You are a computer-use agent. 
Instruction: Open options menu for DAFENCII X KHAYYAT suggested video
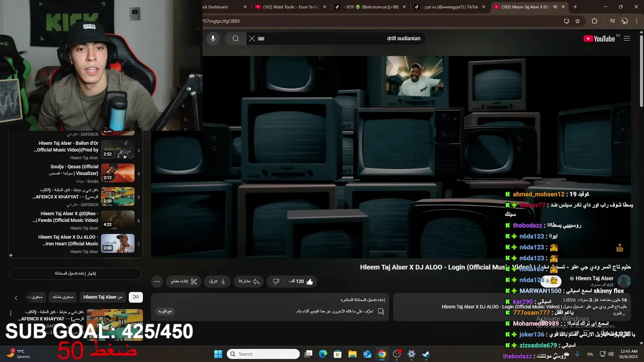tap(11, 313)
